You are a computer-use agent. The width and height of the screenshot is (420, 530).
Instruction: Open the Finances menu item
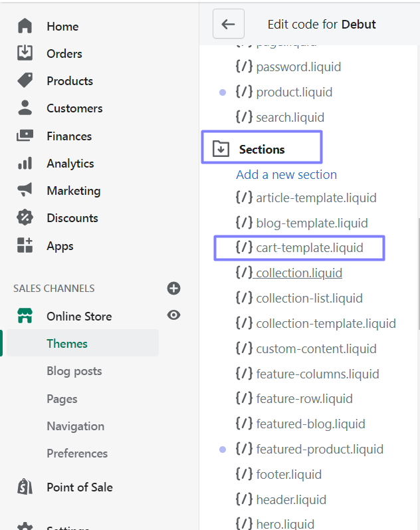coord(69,136)
